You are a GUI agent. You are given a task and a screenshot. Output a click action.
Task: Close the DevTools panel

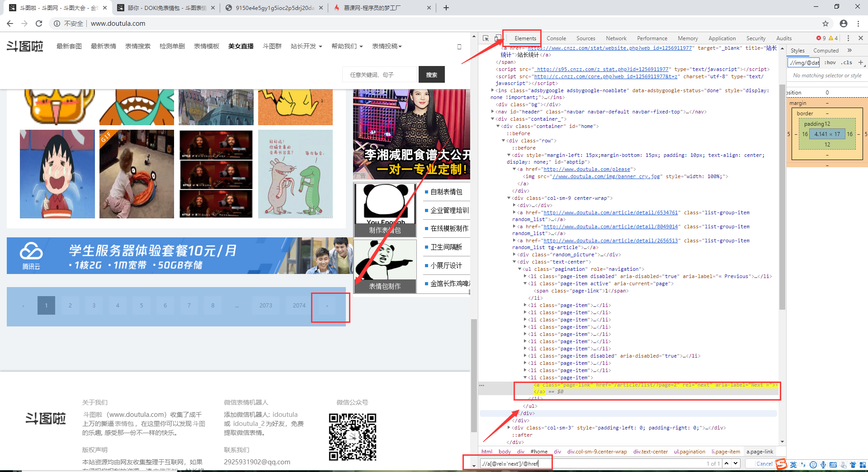click(x=861, y=38)
